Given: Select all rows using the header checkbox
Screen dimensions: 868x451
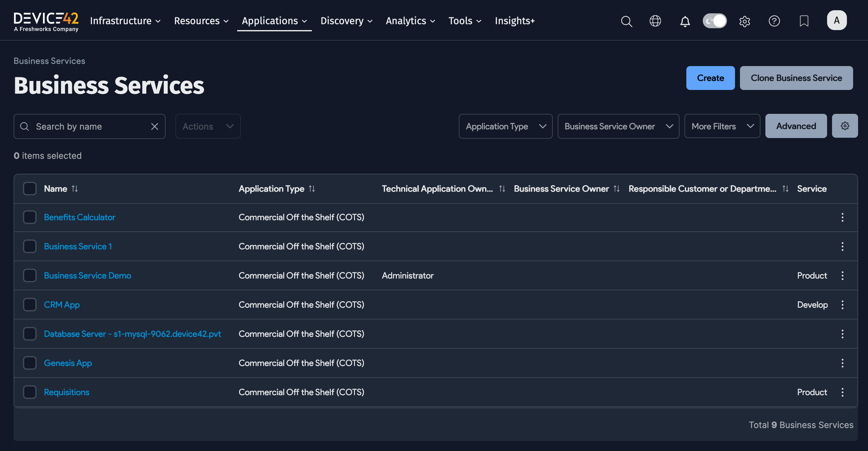Looking at the screenshot, I should tap(30, 188).
